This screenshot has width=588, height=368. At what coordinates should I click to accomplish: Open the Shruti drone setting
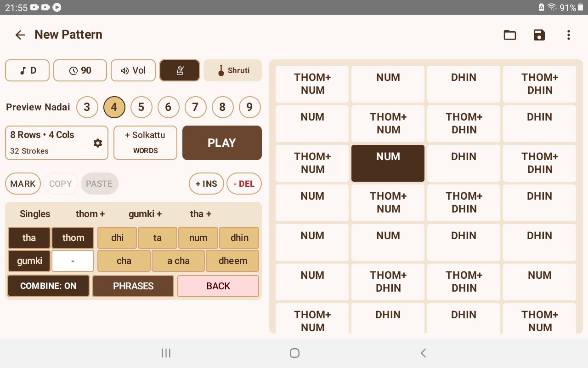pos(233,70)
